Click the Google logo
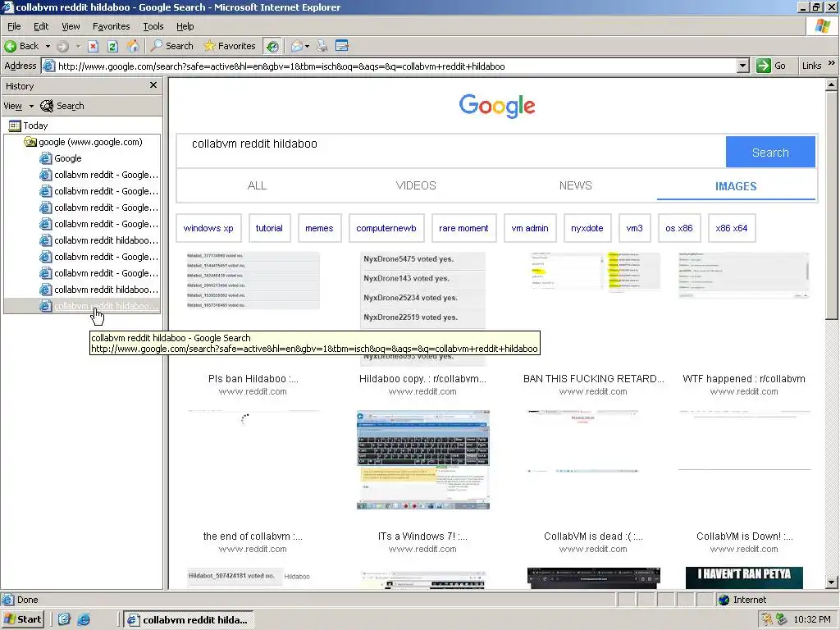This screenshot has height=630, width=840. [496, 106]
